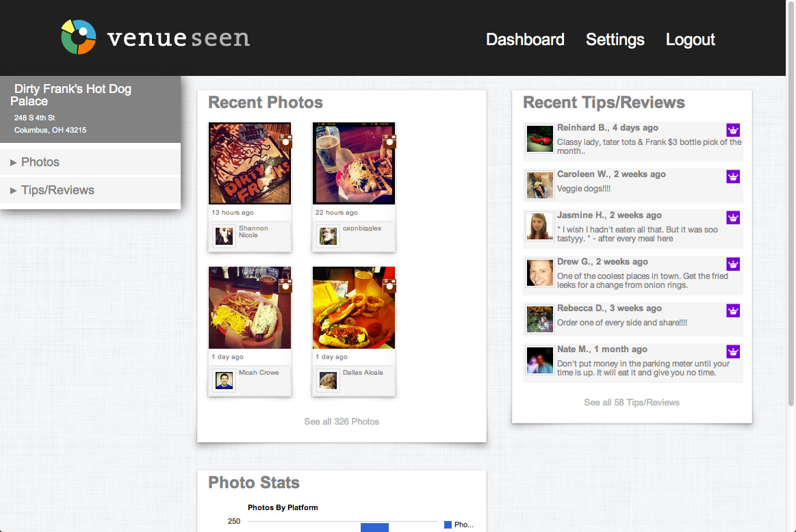Open Shannon Nicole's Dirty Frank's photo thumbnail
The width and height of the screenshot is (796, 532).
click(x=250, y=163)
